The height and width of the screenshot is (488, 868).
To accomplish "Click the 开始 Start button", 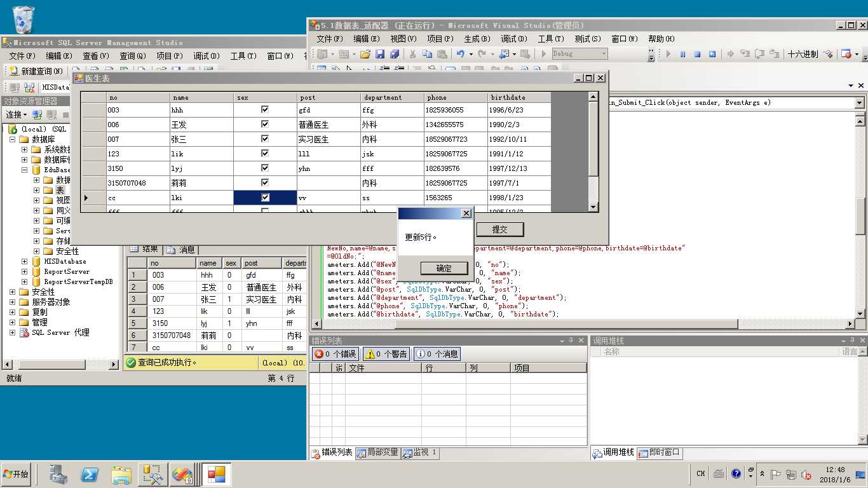I will click(x=16, y=474).
